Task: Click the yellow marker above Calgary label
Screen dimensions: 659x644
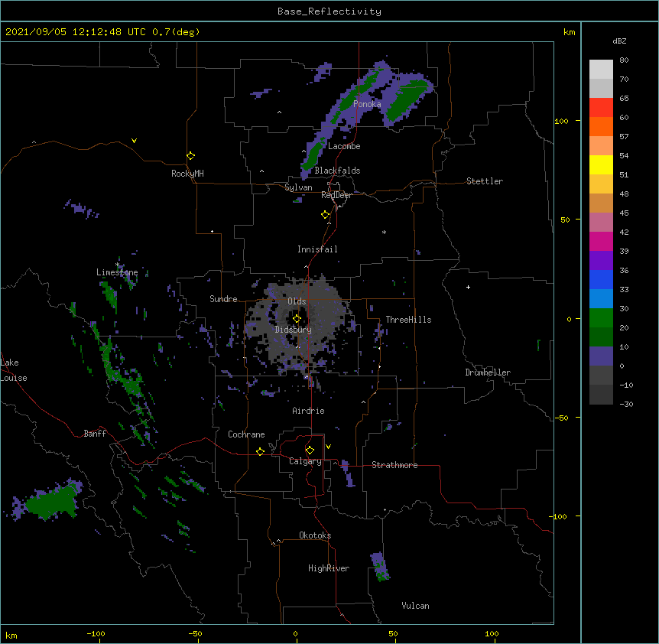Action: click(310, 450)
